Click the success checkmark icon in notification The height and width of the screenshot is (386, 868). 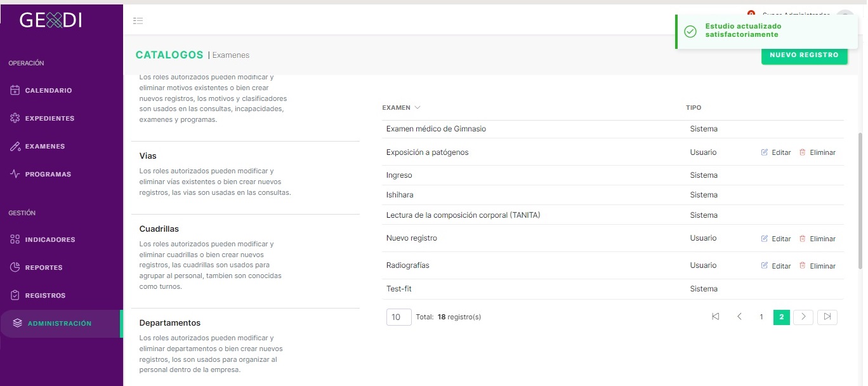pos(690,30)
